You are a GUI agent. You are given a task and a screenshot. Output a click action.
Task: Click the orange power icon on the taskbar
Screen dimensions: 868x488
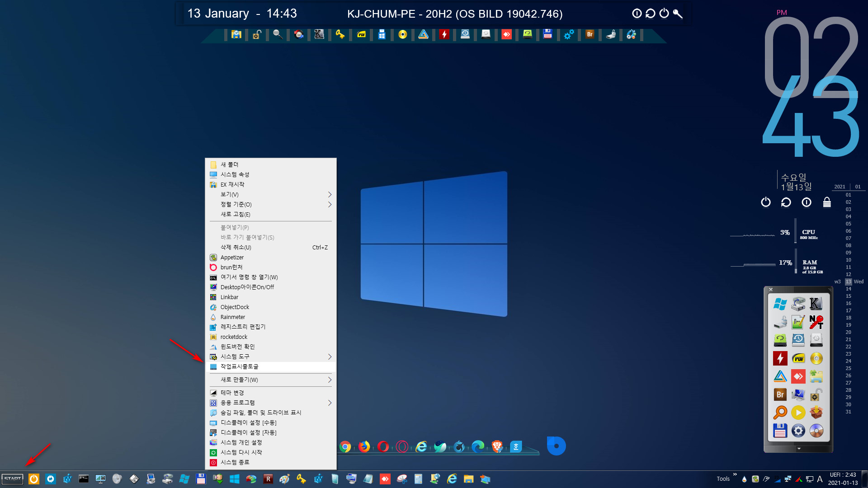click(34, 479)
